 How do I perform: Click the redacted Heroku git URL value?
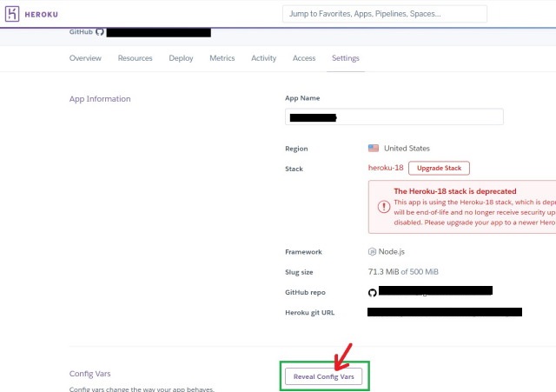[445, 312]
